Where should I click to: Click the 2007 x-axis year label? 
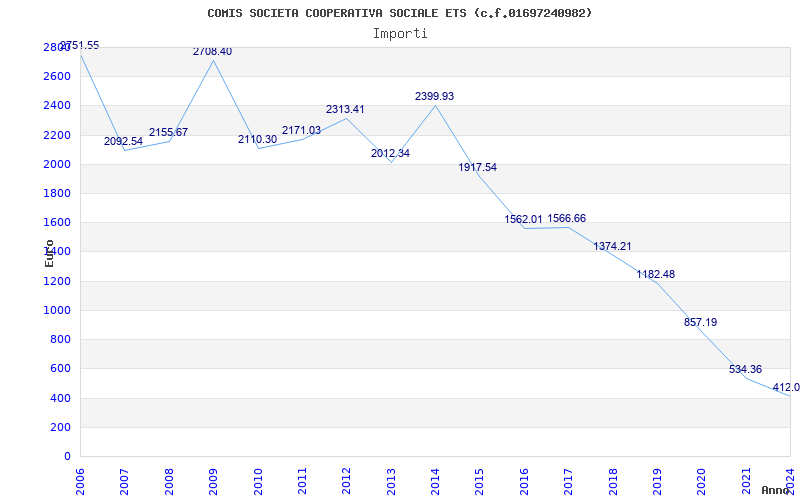124,482
